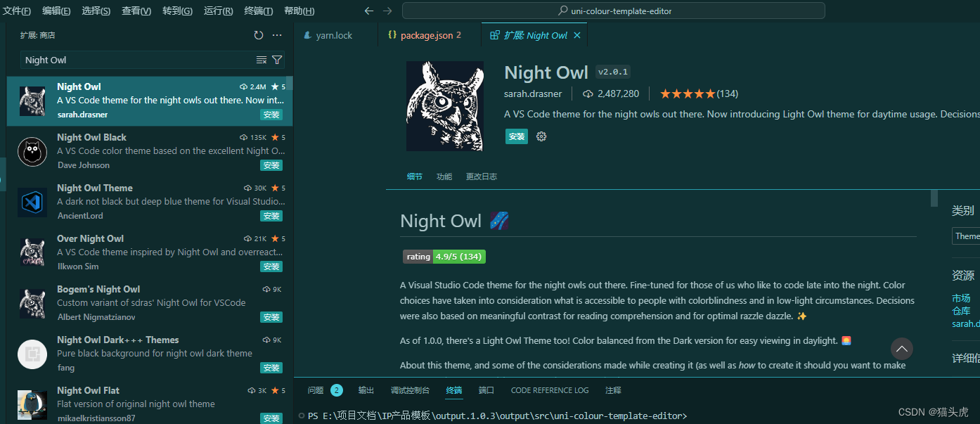Open the 细节 details tab

point(415,176)
